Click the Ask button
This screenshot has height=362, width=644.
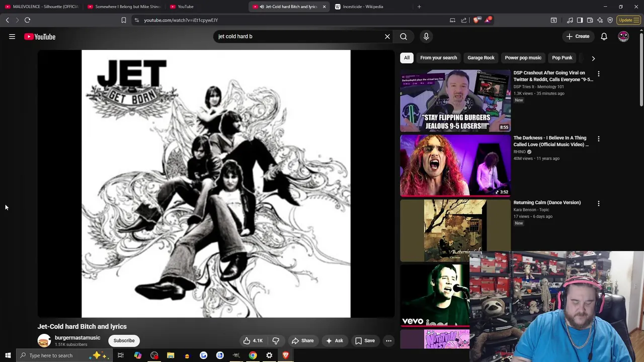335,340
